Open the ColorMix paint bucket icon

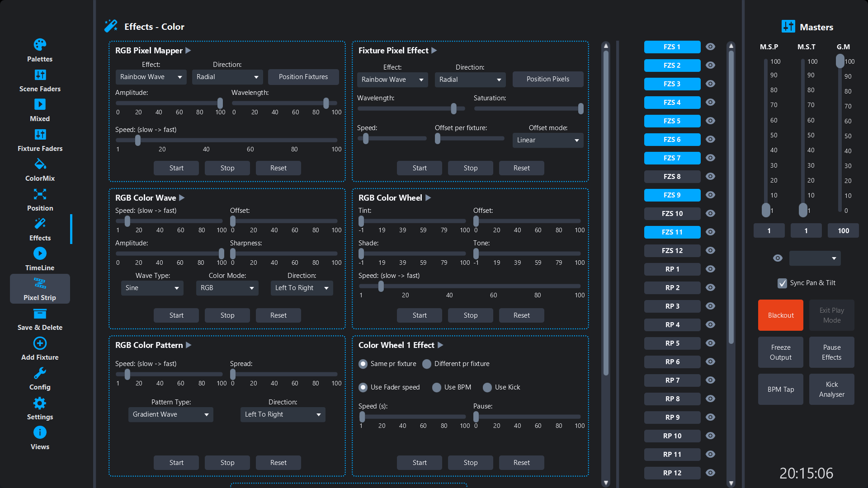click(40, 164)
